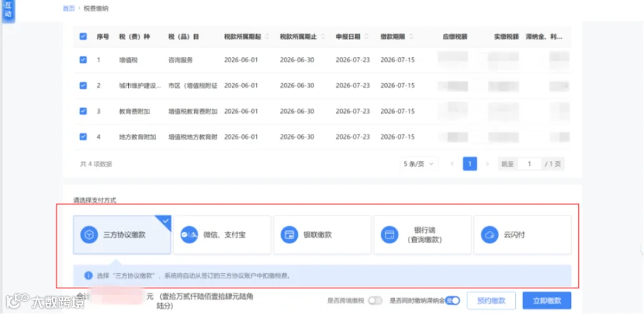This screenshot has width=644, height=314.
Task: Select 微信、支付宝 payment method
Action: [223, 235]
